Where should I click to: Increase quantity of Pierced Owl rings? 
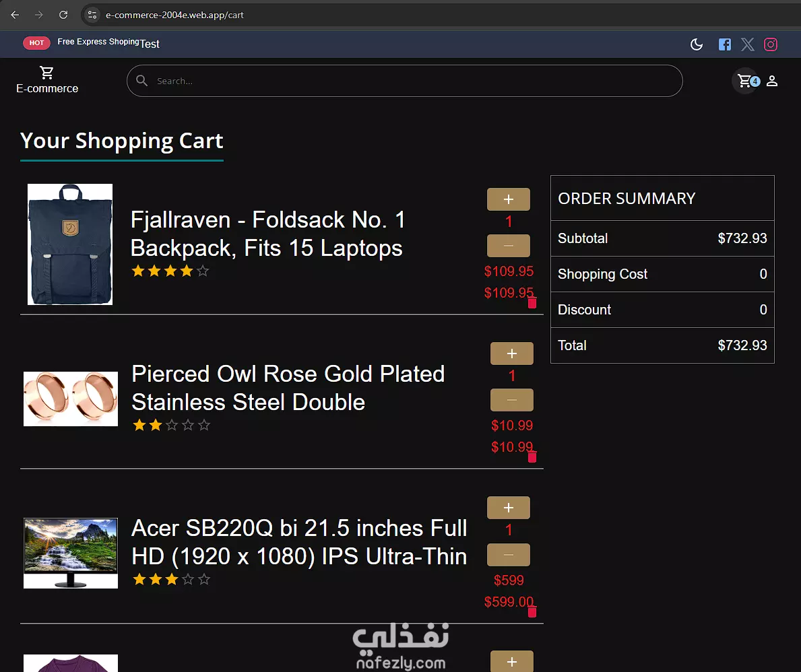click(x=512, y=354)
